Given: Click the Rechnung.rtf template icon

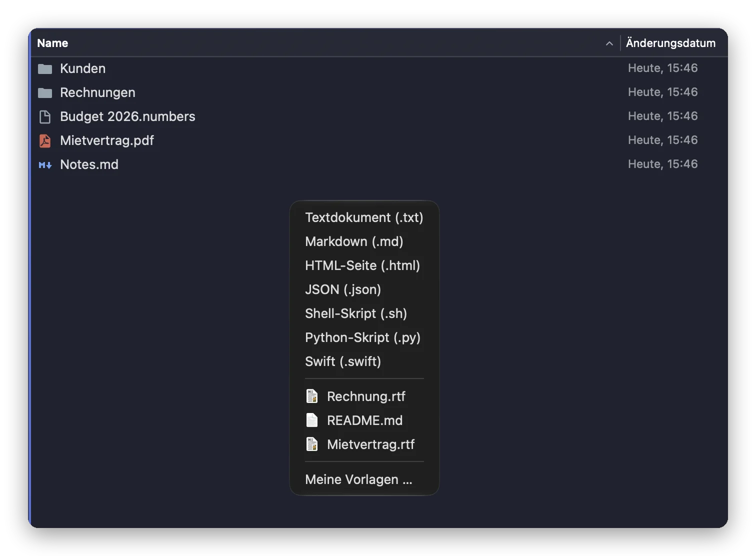Looking at the screenshot, I should (x=312, y=396).
